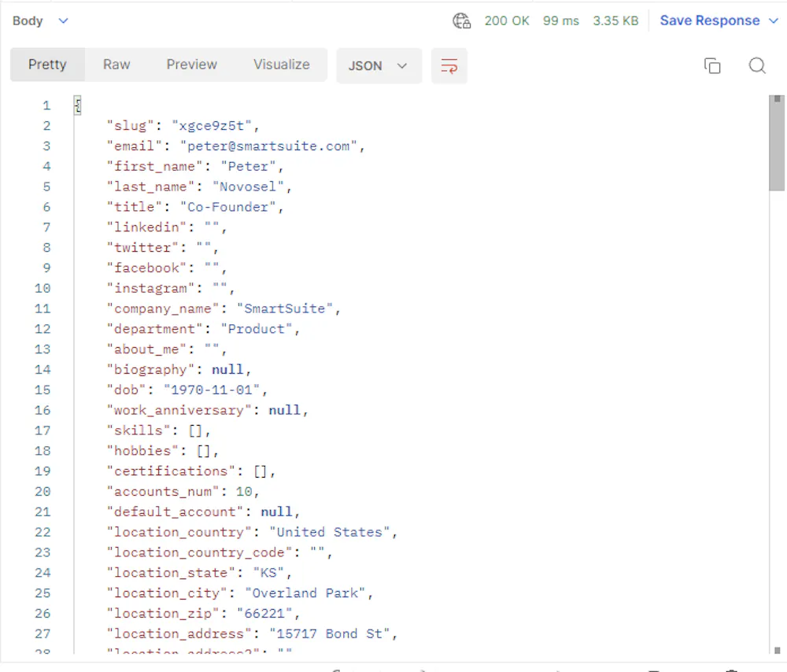Click the 200 OK status label
This screenshot has height=672, width=787.
[x=507, y=21]
